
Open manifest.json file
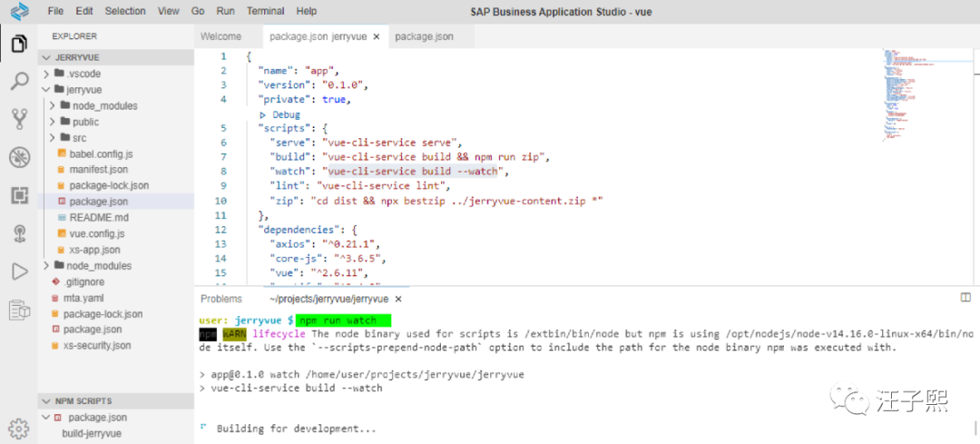100,170
